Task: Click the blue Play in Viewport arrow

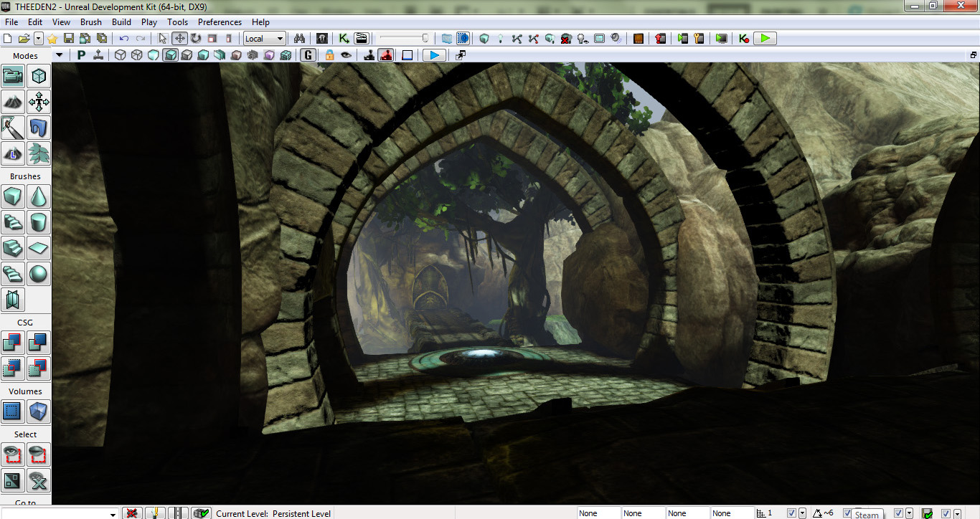Action: pyautogui.click(x=434, y=55)
